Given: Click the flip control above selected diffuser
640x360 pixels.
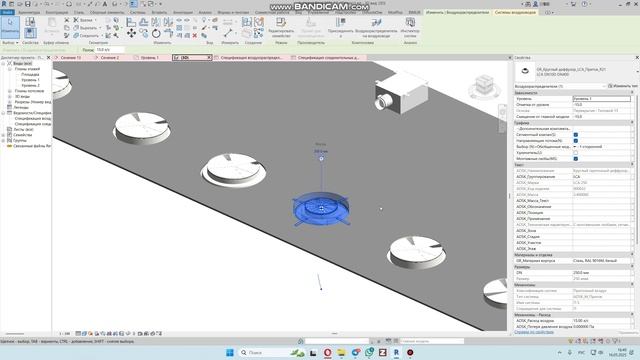Looking at the screenshot, I should (321, 159).
